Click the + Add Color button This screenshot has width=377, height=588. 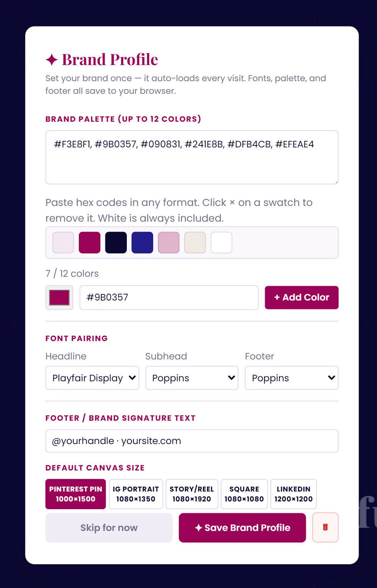[x=302, y=297]
